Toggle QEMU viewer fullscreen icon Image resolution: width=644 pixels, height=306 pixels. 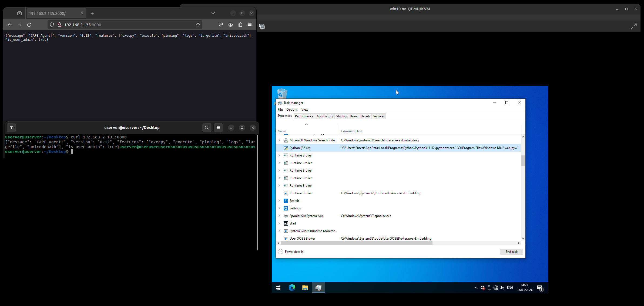coord(633,26)
